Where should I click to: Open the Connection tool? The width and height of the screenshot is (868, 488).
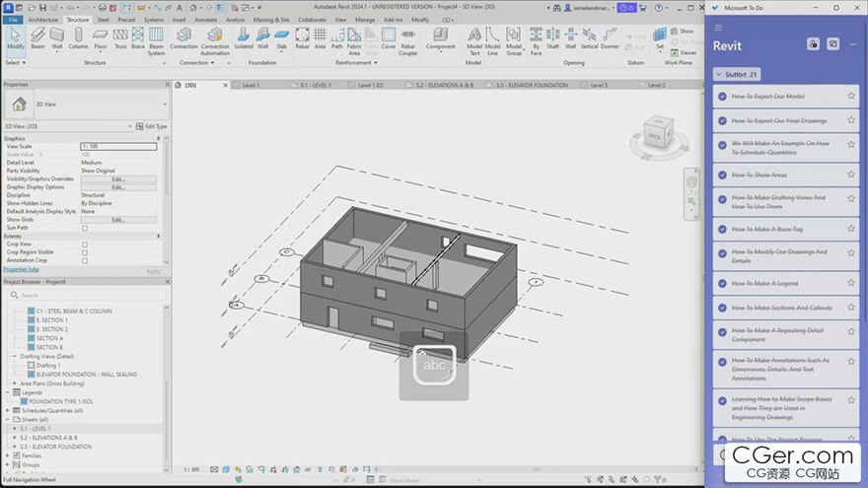coord(183,38)
